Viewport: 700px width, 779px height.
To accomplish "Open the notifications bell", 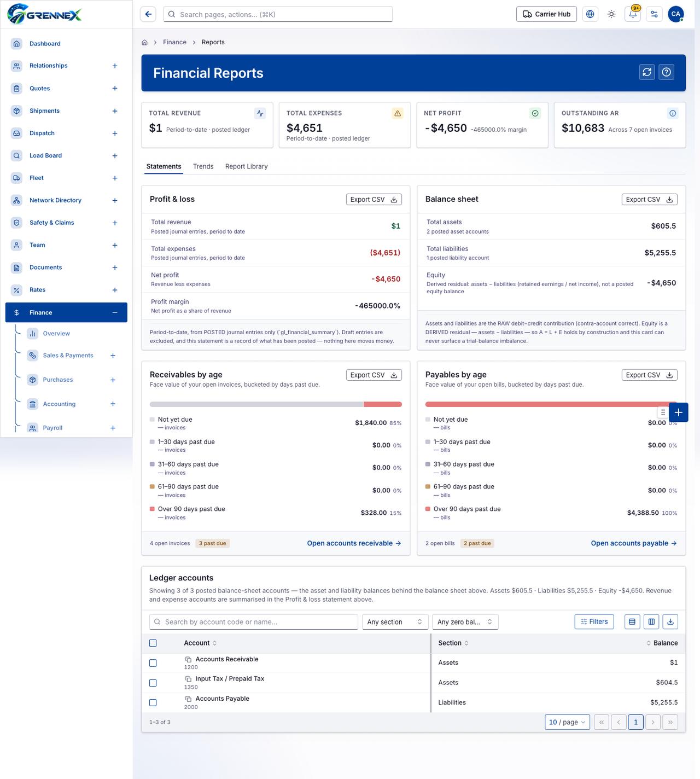I will pos(633,14).
